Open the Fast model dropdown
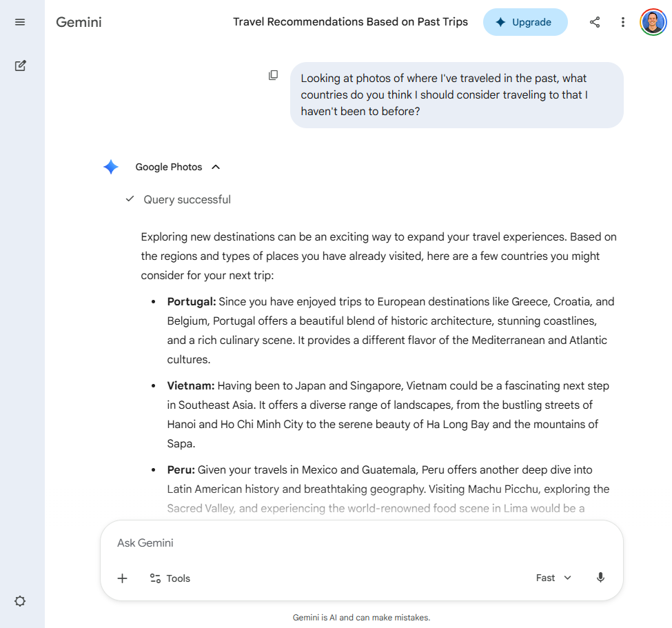Viewport: 672px width, 628px height. click(553, 578)
